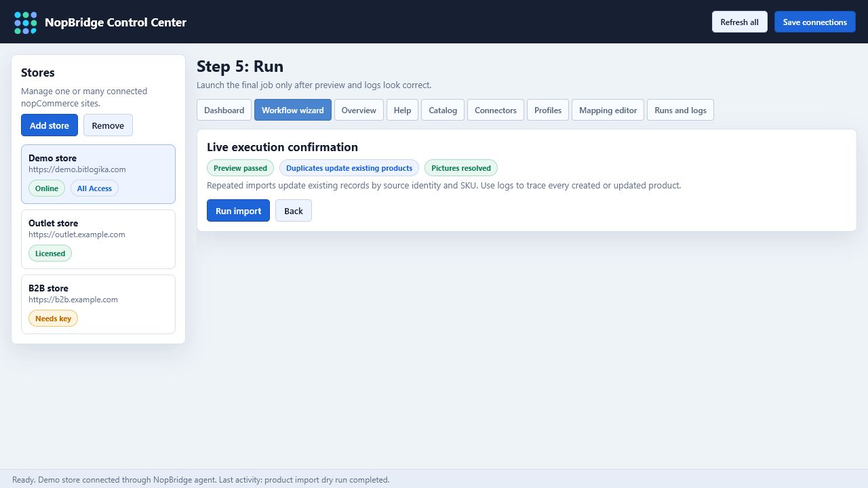The height and width of the screenshot is (488, 868).
Task: Click the status bar Ready message
Action: (201, 480)
